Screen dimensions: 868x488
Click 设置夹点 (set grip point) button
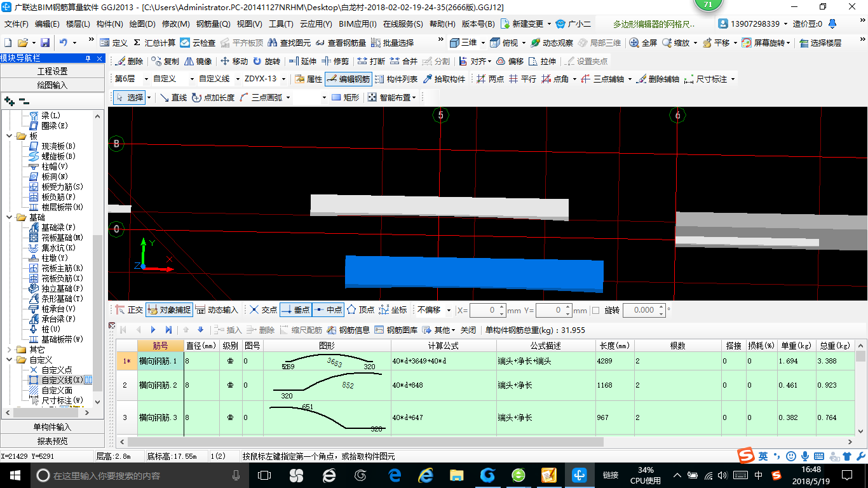586,62
